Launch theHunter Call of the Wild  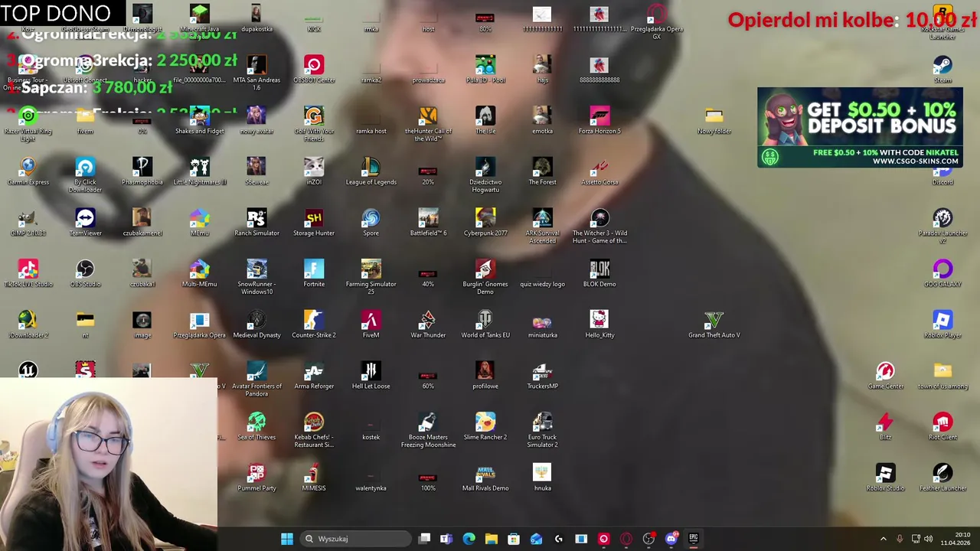click(428, 124)
